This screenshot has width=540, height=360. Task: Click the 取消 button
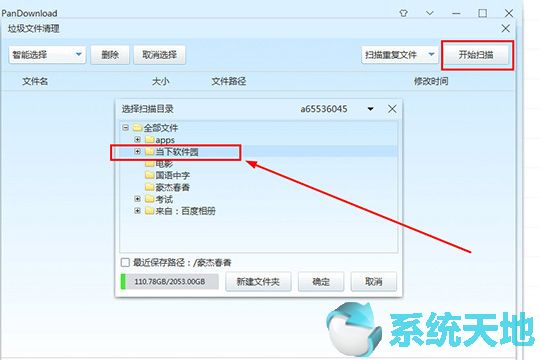374,281
